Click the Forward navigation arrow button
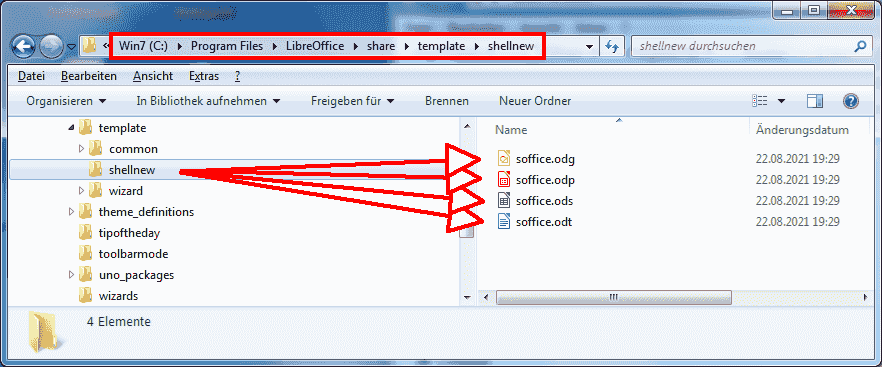The height and width of the screenshot is (367, 882). click(52, 46)
